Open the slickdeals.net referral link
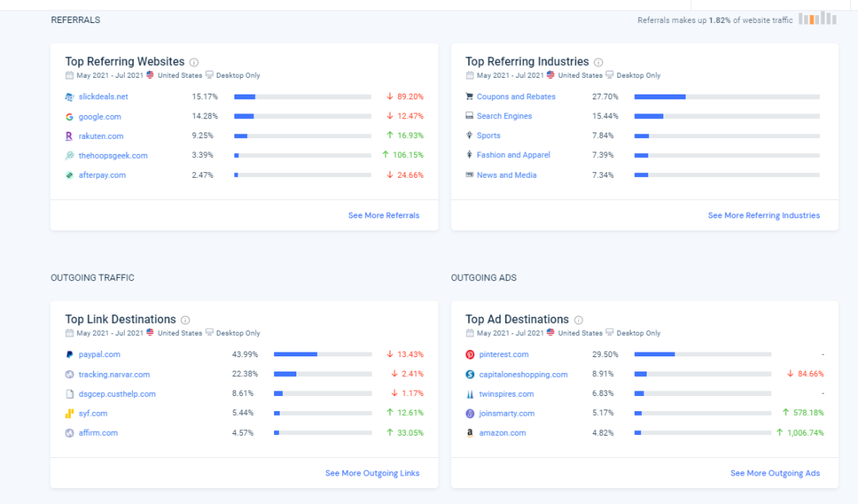The height and width of the screenshot is (504, 858). coord(103,97)
